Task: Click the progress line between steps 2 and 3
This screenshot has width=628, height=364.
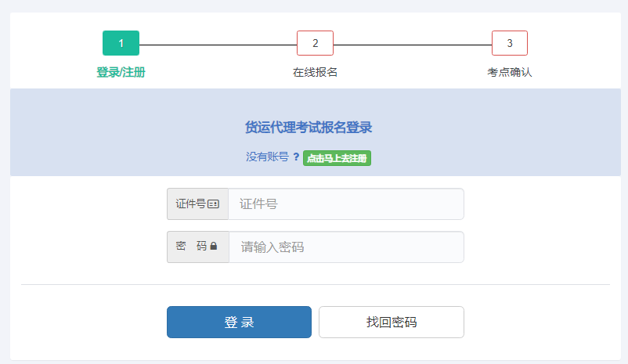Action: tap(412, 44)
